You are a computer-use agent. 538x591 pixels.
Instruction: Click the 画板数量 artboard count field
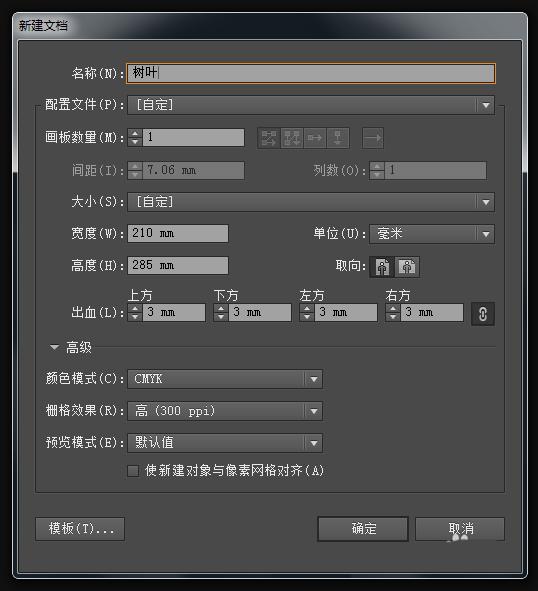[193, 137]
